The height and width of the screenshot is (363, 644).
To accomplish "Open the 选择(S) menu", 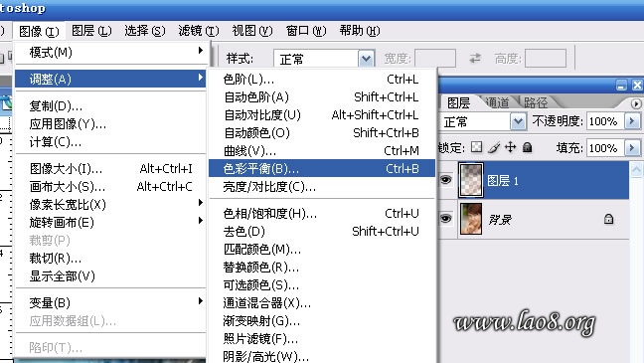I will coord(145,31).
